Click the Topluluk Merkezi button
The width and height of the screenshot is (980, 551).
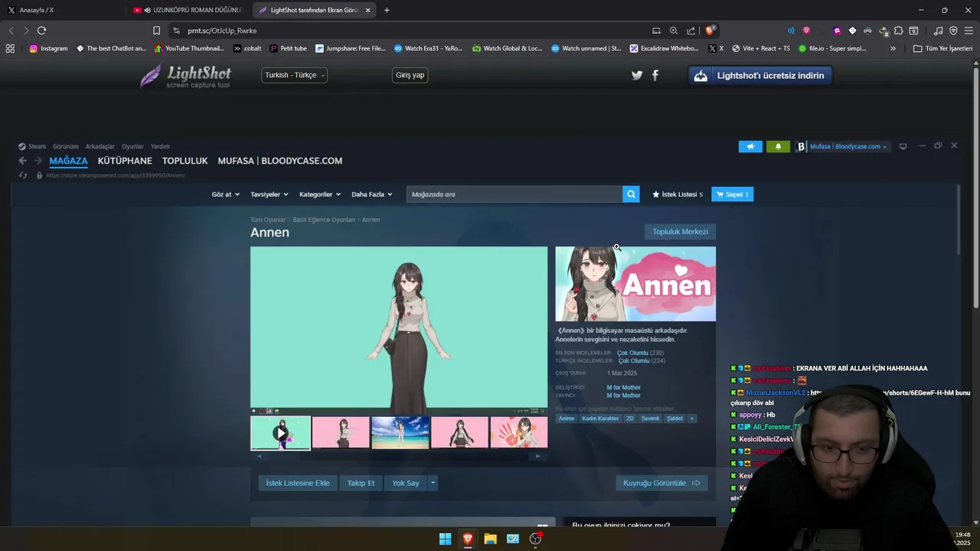click(680, 232)
